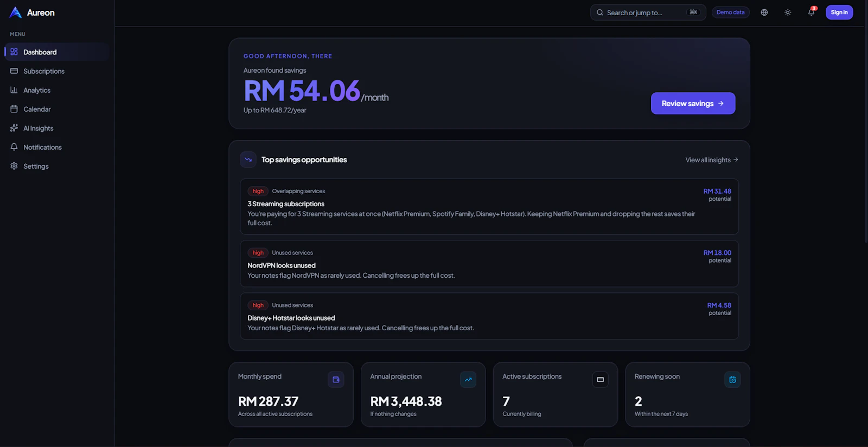Click the Review savings button

pos(693,104)
